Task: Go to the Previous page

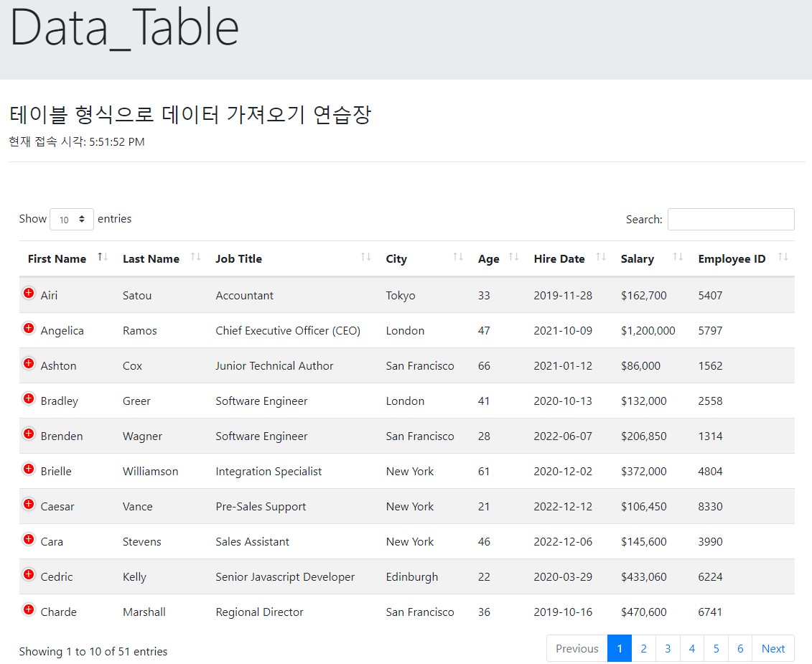Action: pos(577,648)
